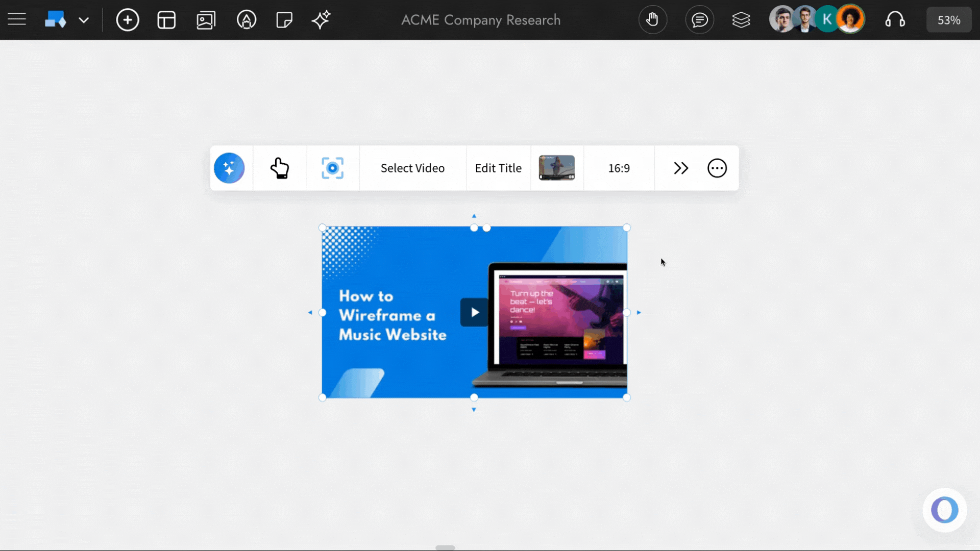Open the Frames panel
This screenshot has width=980, height=551.
741,19
